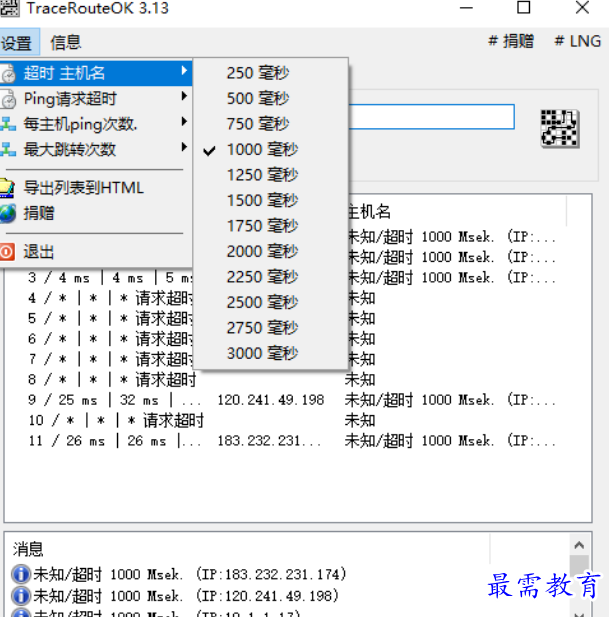609x617 pixels.
Task: Set hostname timeout to 2000 毫秒
Action: [x=271, y=251]
